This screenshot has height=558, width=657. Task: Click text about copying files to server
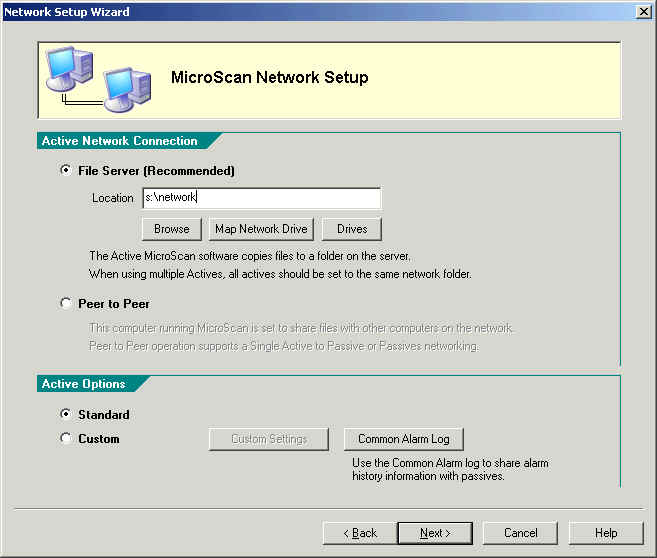pos(250,256)
